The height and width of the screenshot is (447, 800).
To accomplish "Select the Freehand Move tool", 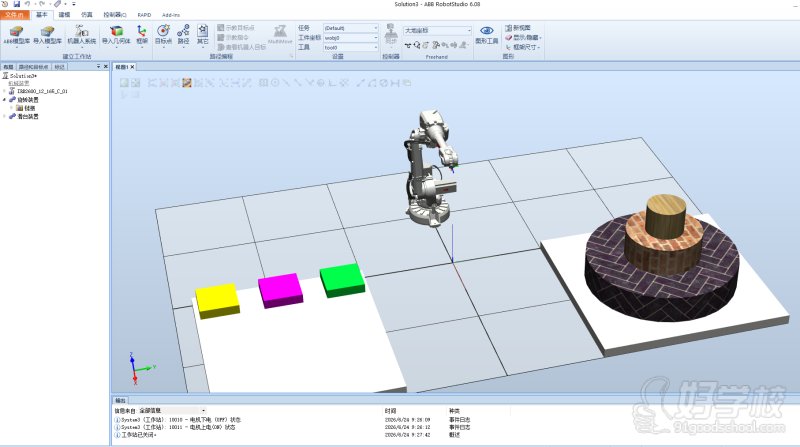I will pos(408,45).
